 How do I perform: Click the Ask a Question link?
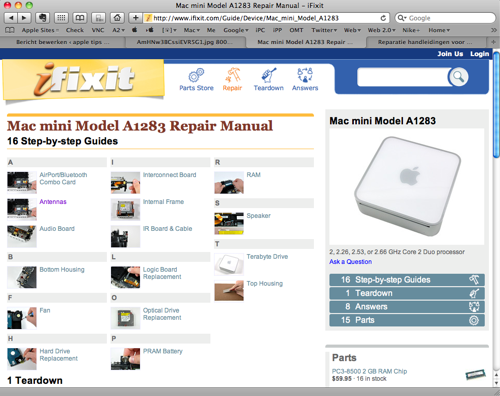350,262
